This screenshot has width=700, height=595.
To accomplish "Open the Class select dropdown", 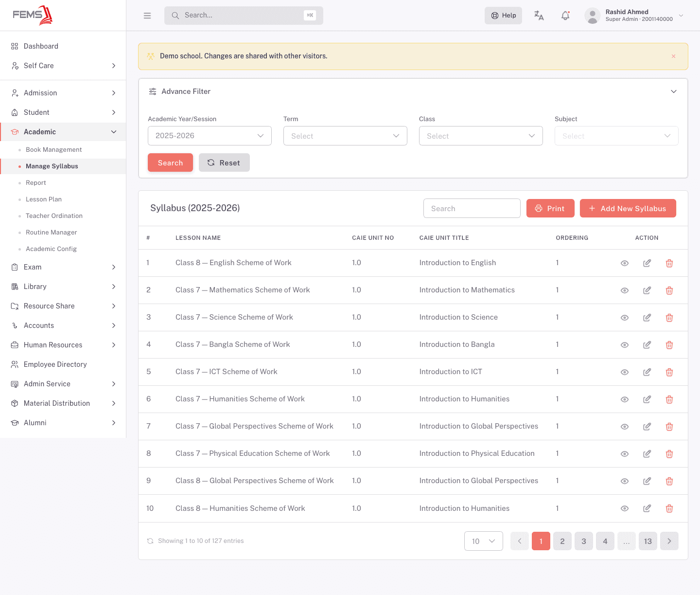I will (481, 136).
